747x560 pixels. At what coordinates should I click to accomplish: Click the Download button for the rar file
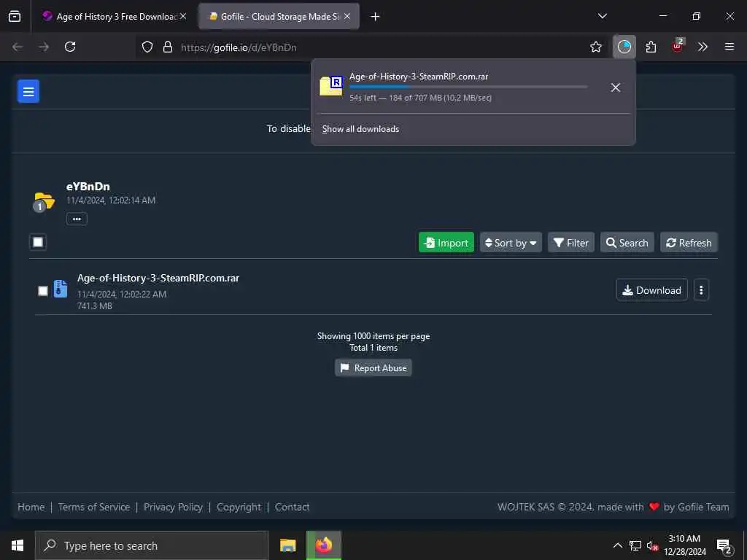pos(651,290)
